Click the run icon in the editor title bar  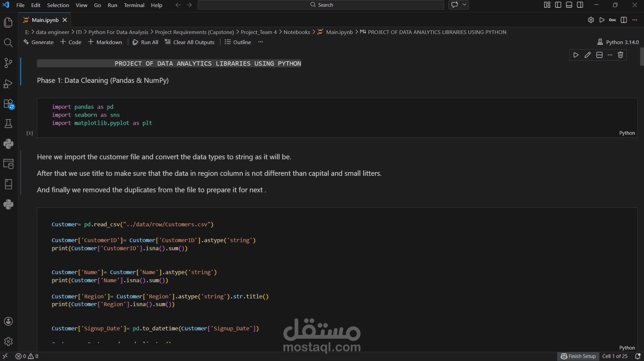pos(602,20)
